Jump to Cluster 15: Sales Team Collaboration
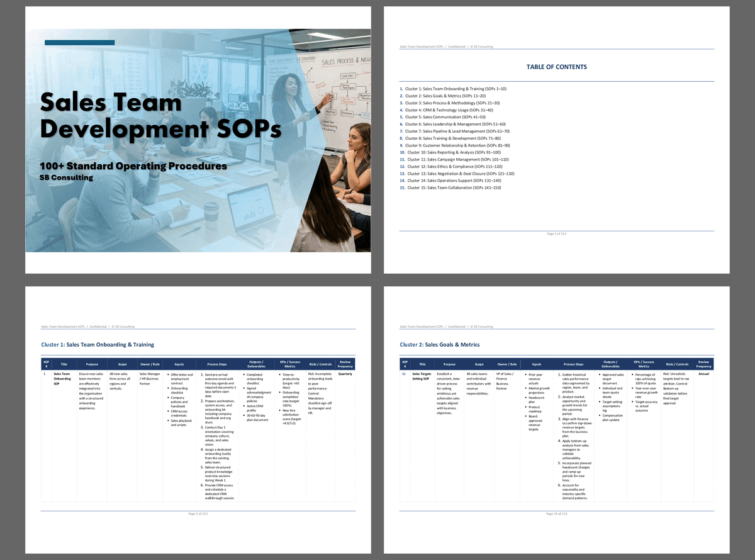 [x=454, y=188]
